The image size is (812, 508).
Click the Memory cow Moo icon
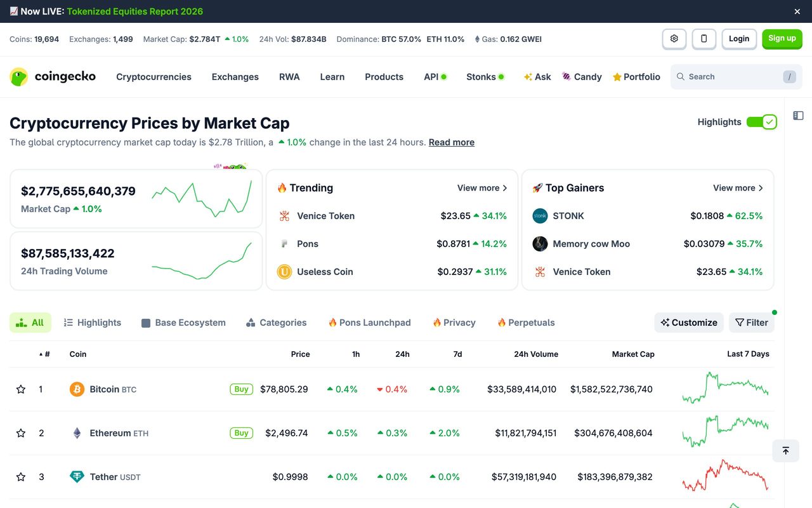tap(540, 244)
